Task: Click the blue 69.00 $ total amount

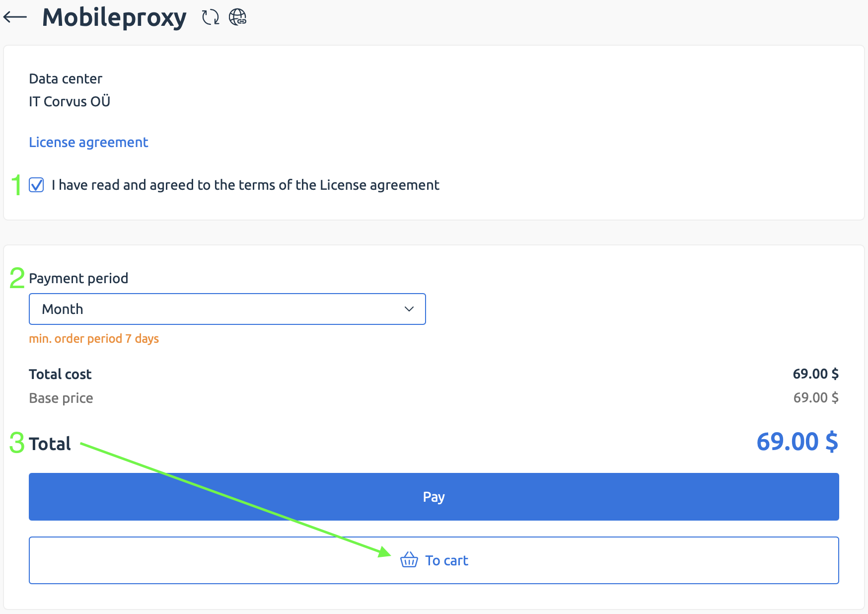Action: click(797, 442)
